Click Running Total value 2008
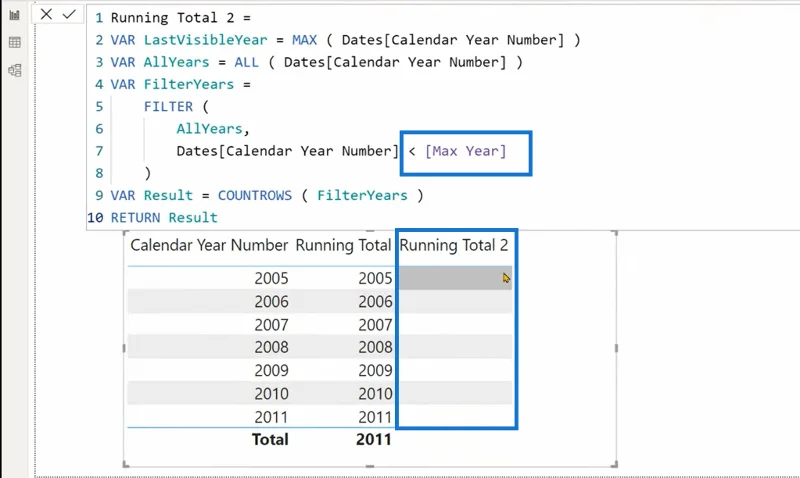Viewport: 800px width, 478px height. pyautogui.click(x=375, y=347)
